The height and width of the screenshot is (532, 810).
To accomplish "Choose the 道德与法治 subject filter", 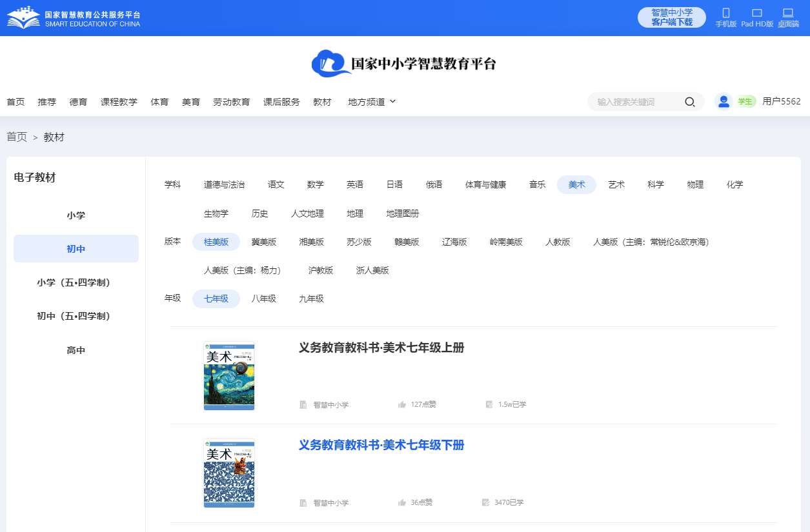I will [225, 184].
